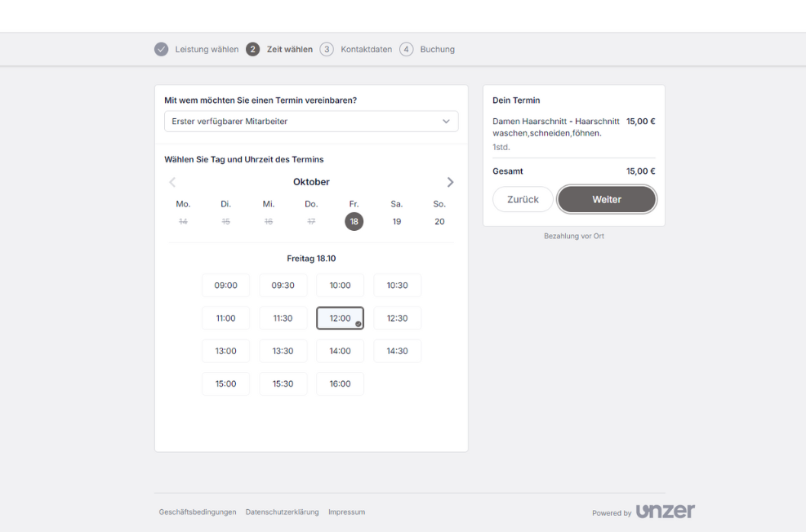Go to the Kontaktdaten step

pos(366,49)
